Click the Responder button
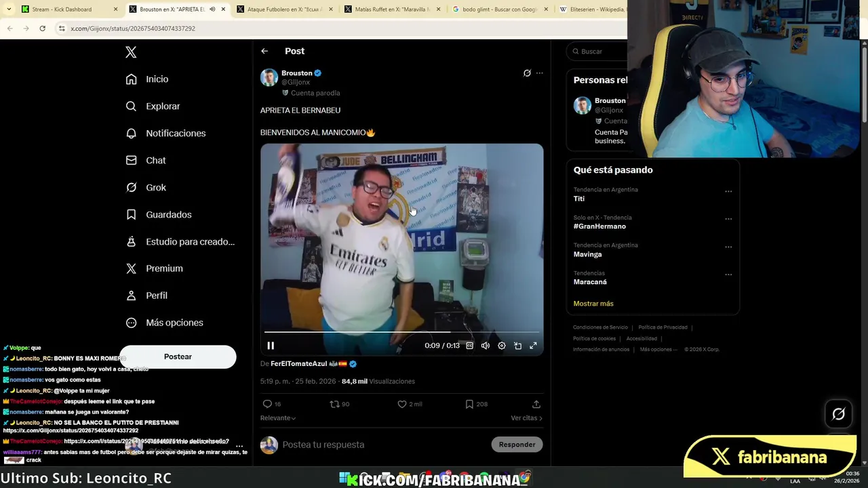 click(x=517, y=445)
